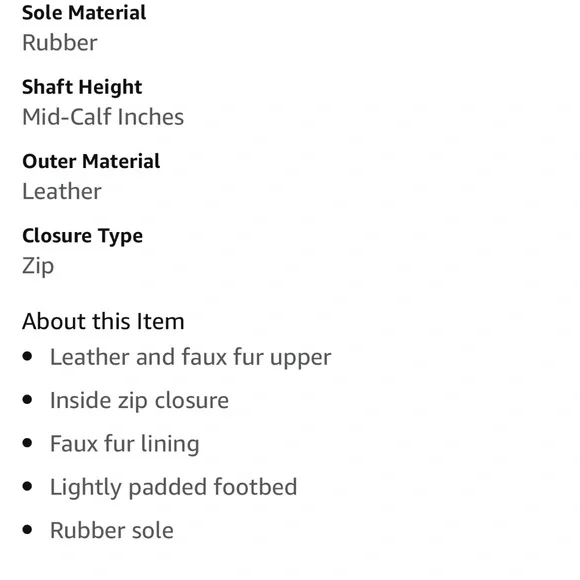The height and width of the screenshot is (580, 580).
Task: Click Lightly padded footbed bullet text
Action: (x=173, y=487)
